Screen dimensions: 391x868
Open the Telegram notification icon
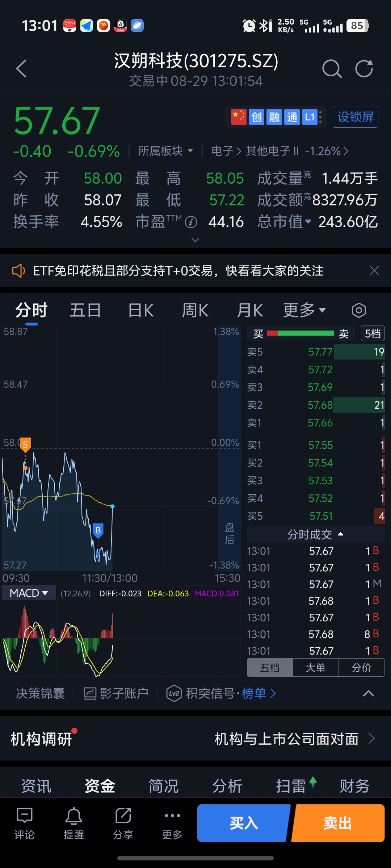(x=87, y=26)
